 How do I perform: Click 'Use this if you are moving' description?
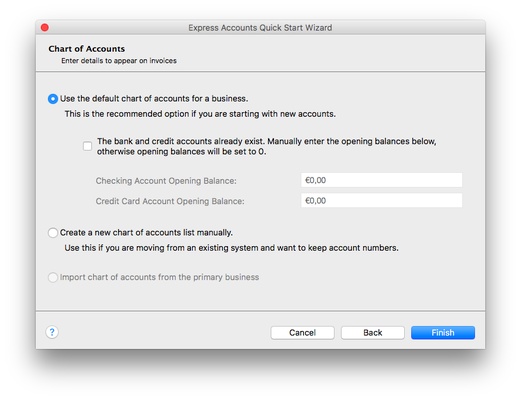click(x=231, y=248)
